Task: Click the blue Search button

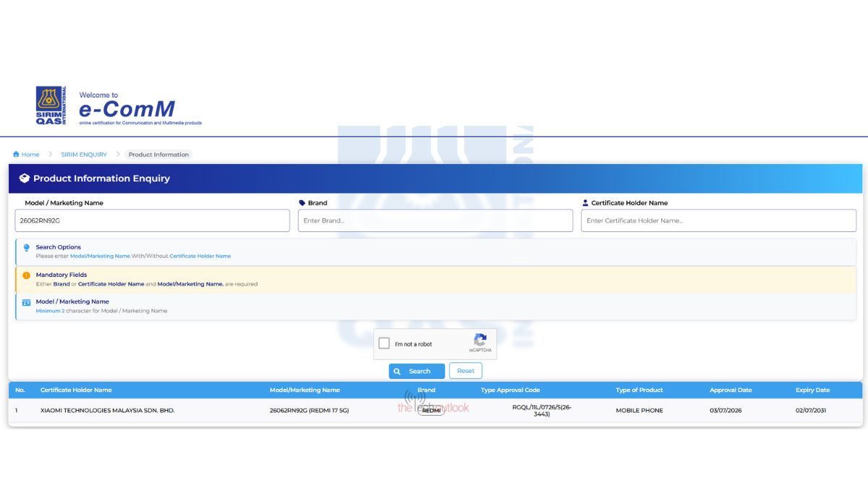Action: coord(417,371)
